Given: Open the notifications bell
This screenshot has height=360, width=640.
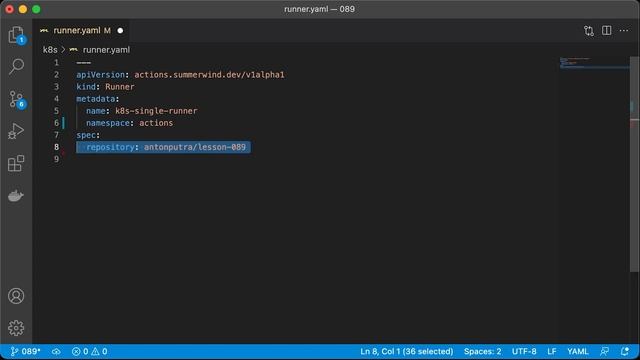Looking at the screenshot, I should point(625,351).
